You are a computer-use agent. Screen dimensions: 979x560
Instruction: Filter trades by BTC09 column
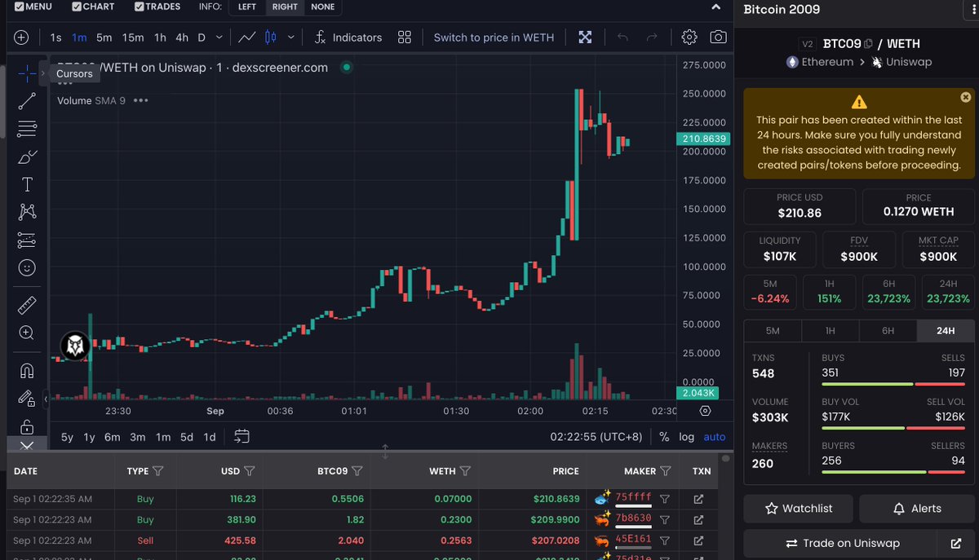(x=357, y=471)
